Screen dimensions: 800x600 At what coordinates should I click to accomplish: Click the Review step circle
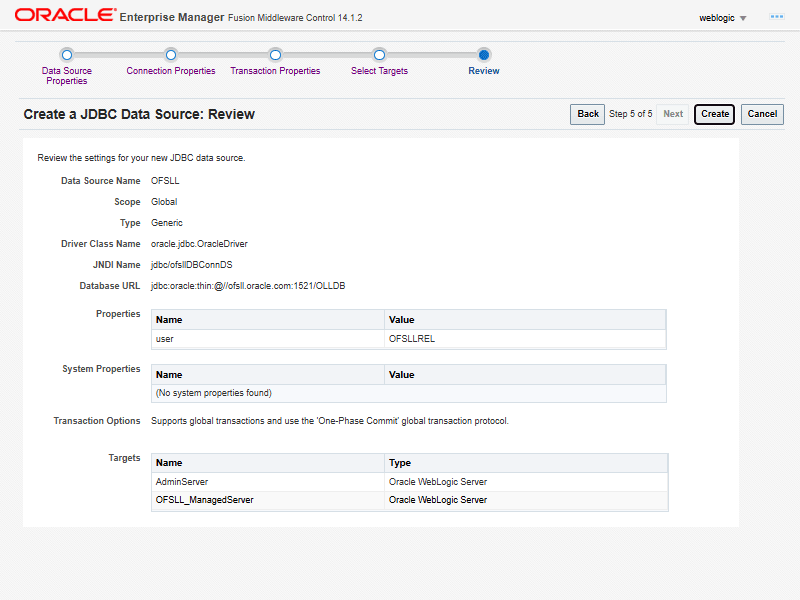coord(484,55)
